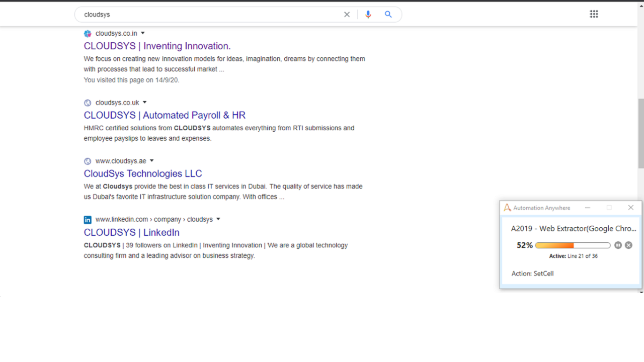644x362 pixels.
Task: Click the bot progress bar at 52%
Action: pyautogui.click(x=573, y=245)
